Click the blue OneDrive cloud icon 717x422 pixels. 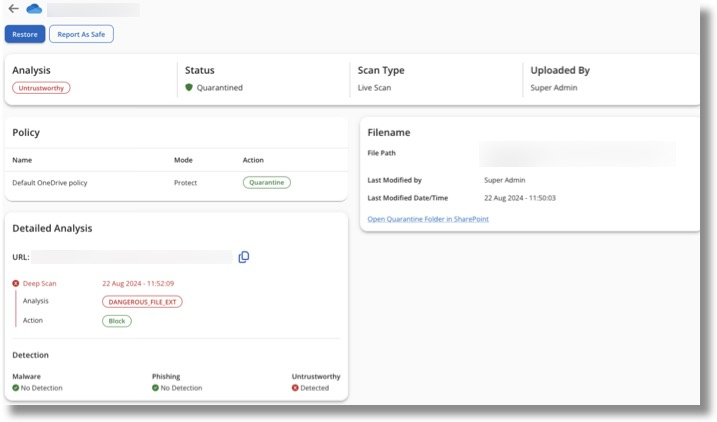(x=34, y=9)
